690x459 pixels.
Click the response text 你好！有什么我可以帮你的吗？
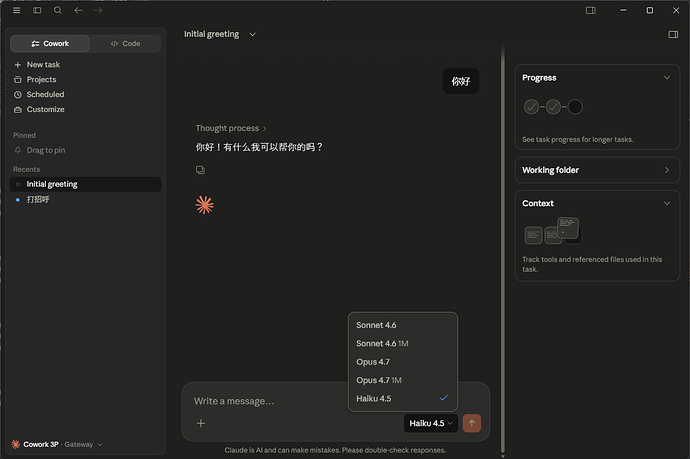[x=260, y=147]
